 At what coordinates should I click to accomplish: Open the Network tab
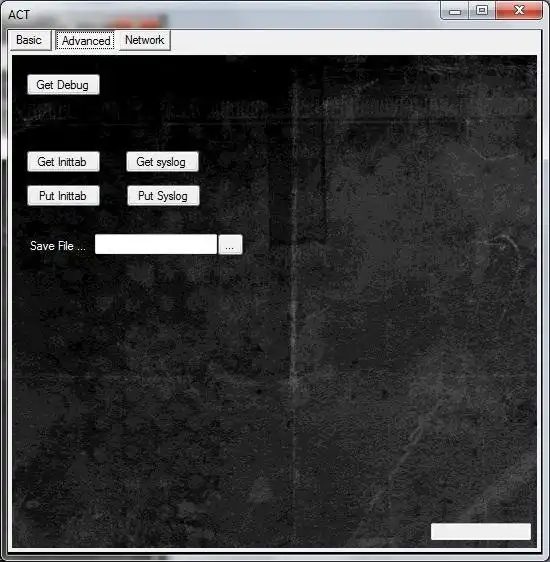[x=144, y=40]
